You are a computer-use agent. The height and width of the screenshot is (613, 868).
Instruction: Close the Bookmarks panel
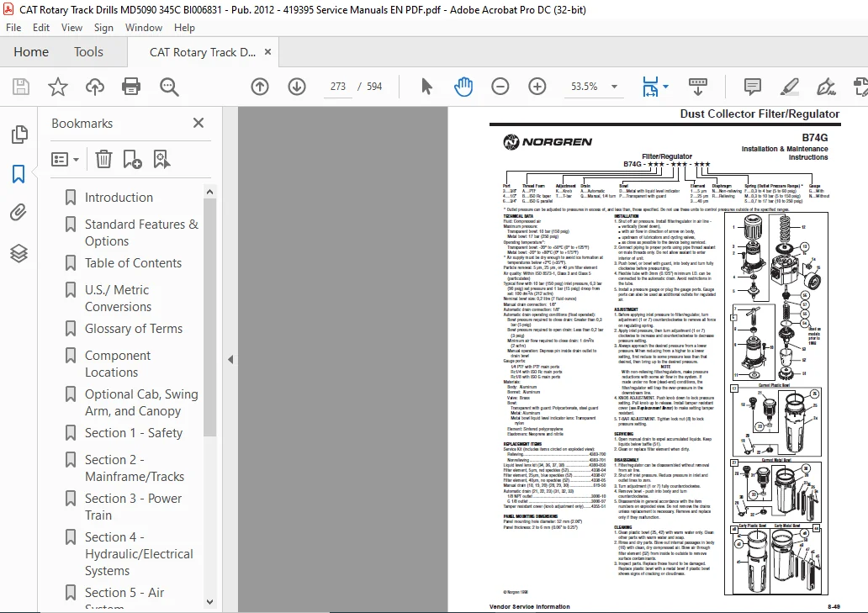pyautogui.click(x=198, y=123)
